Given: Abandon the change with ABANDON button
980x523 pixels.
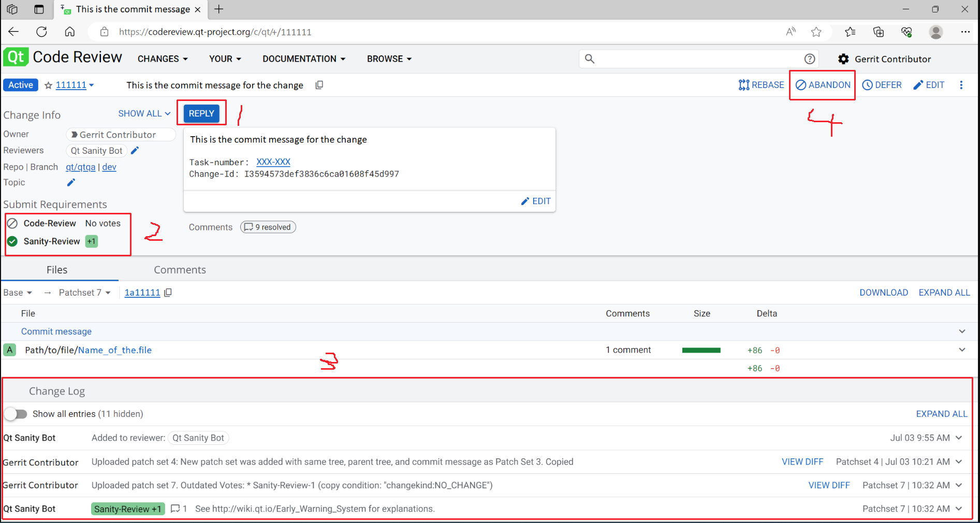Looking at the screenshot, I should (x=823, y=85).
